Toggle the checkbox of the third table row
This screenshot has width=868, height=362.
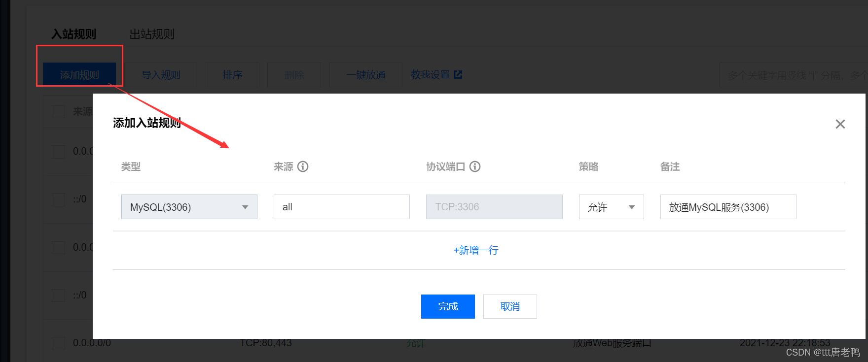coord(59,247)
